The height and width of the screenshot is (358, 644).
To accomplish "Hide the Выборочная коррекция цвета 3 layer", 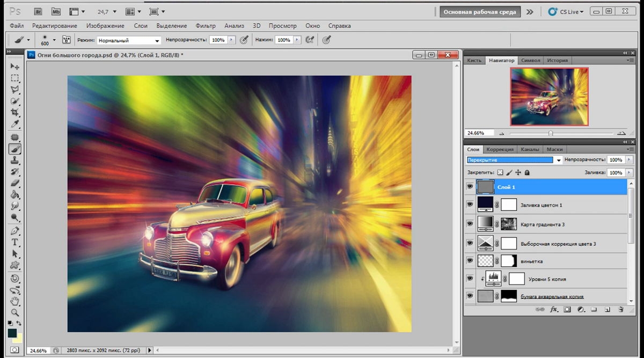I will pyautogui.click(x=470, y=243).
